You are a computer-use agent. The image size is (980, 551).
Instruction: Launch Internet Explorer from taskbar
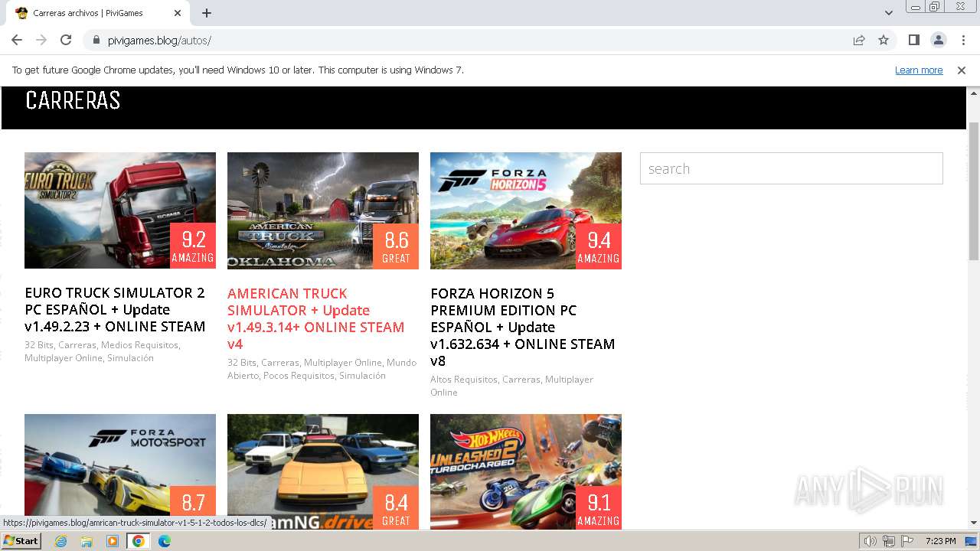[x=61, y=541]
